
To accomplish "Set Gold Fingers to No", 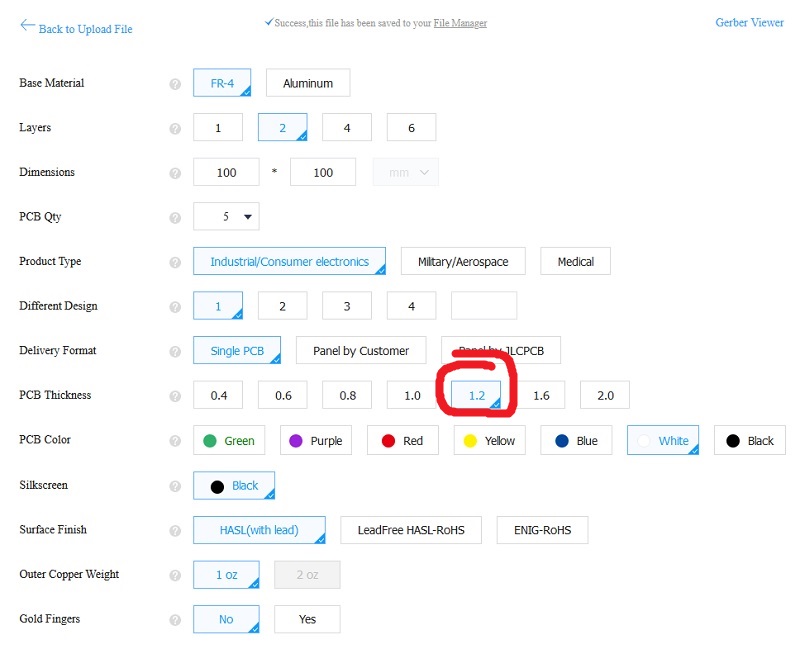I will pyautogui.click(x=226, y=619).
